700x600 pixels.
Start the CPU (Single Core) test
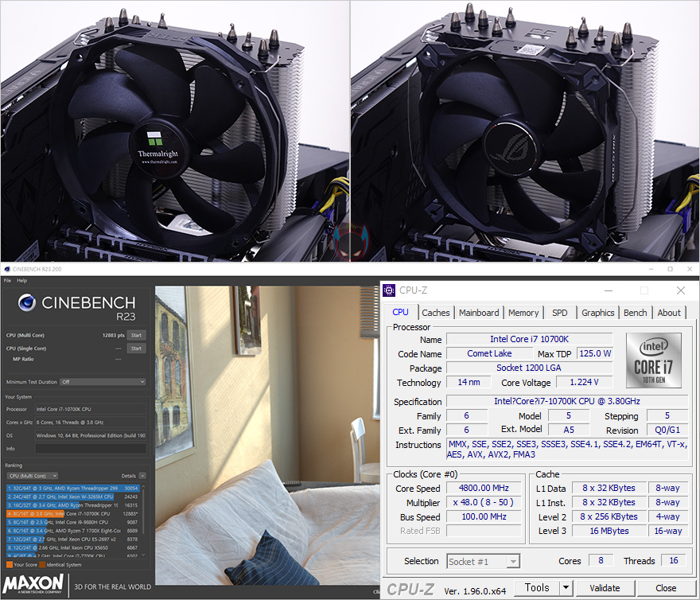pos(137,349)
